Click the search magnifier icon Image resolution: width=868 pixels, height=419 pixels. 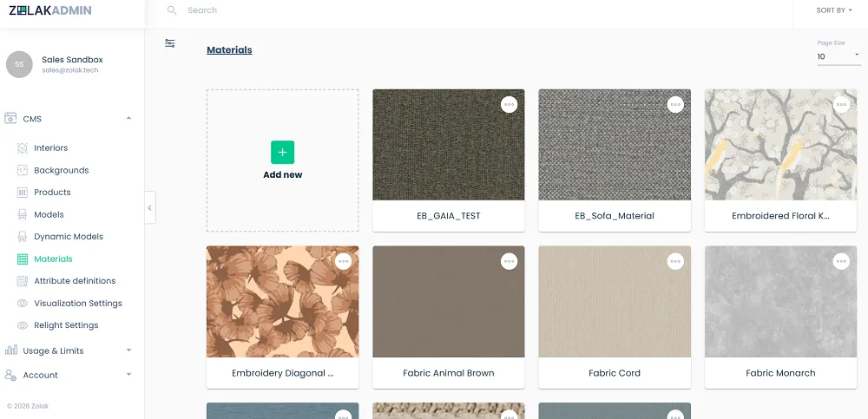(x=172, y=10)
